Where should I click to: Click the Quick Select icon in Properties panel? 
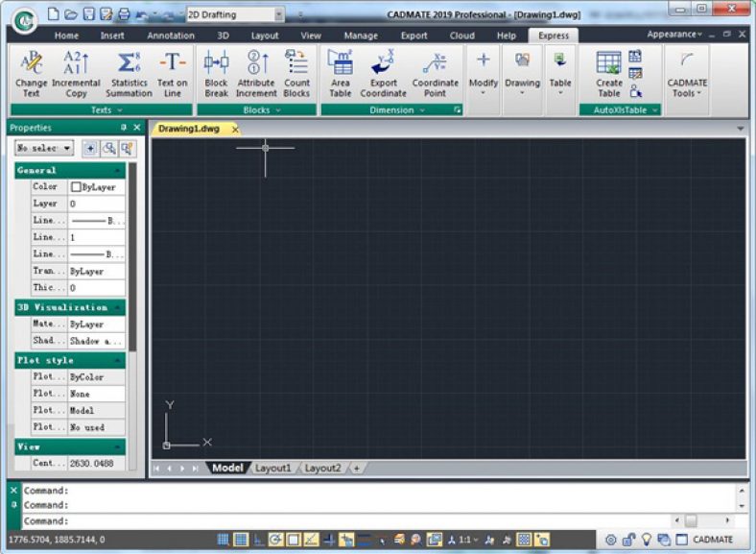pyautogui.click(x=127, y=148)
